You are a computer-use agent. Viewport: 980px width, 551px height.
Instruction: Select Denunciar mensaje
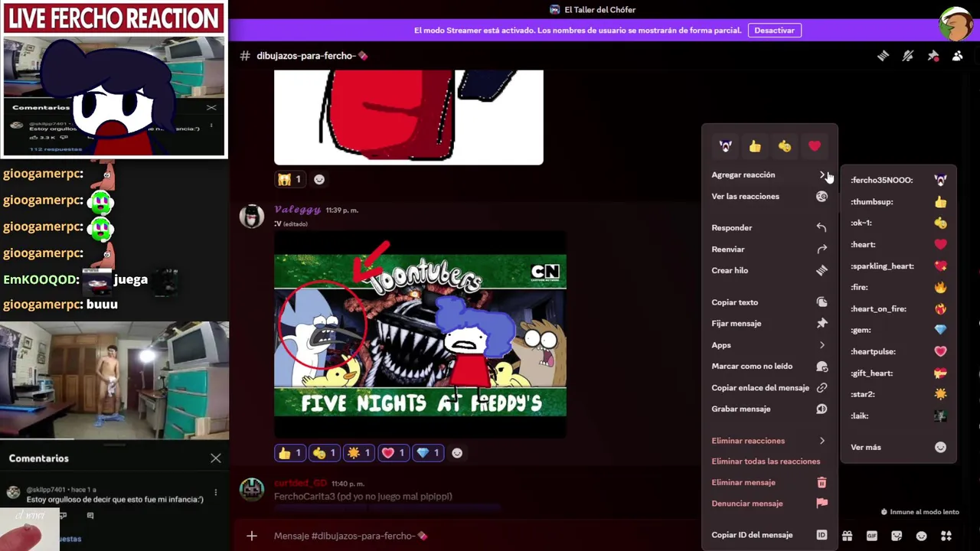tap(769, 504)
